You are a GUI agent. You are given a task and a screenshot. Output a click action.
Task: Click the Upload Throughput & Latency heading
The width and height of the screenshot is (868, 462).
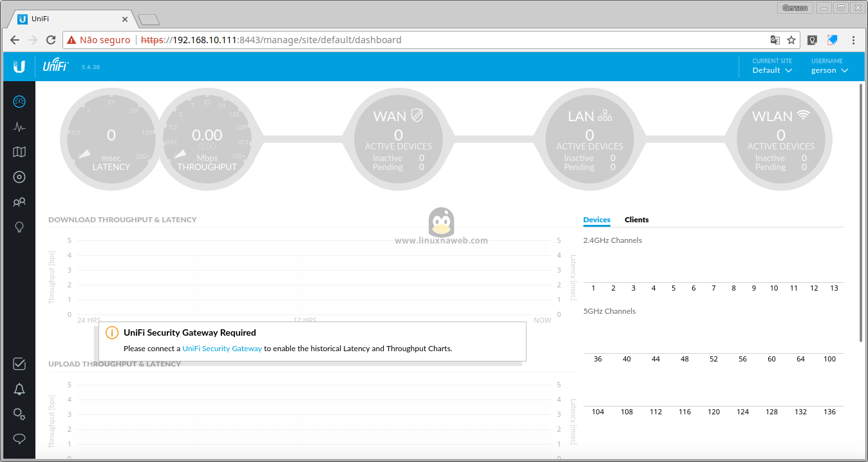[115, 364]
